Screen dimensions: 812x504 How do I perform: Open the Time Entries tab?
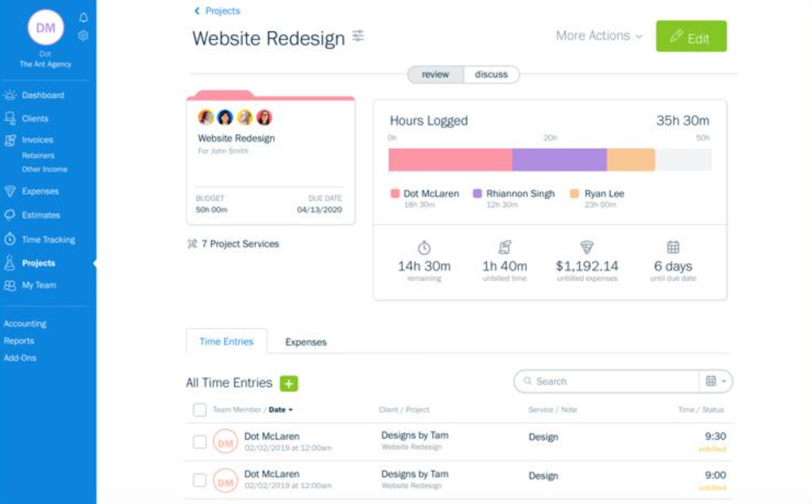tap(226, 341)
